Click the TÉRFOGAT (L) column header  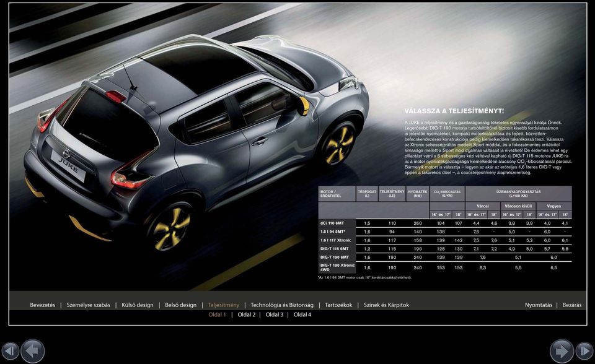[x=367, y=194]
